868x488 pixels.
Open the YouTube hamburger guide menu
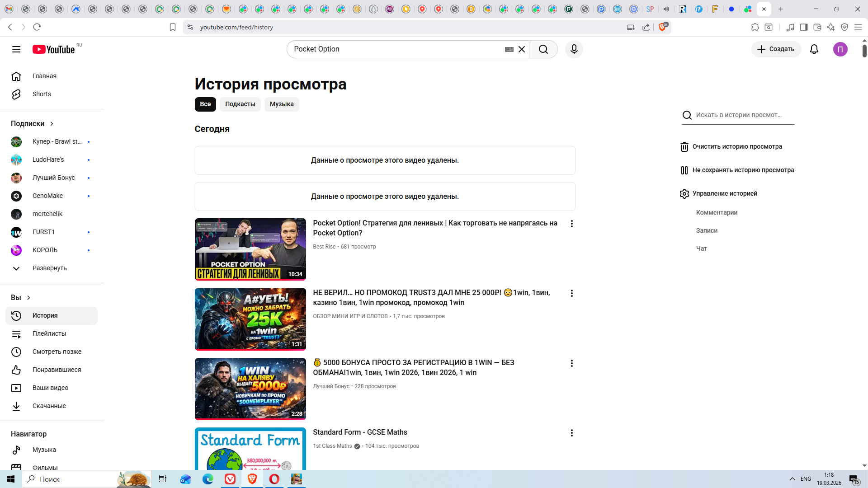[x=16, y=49]
